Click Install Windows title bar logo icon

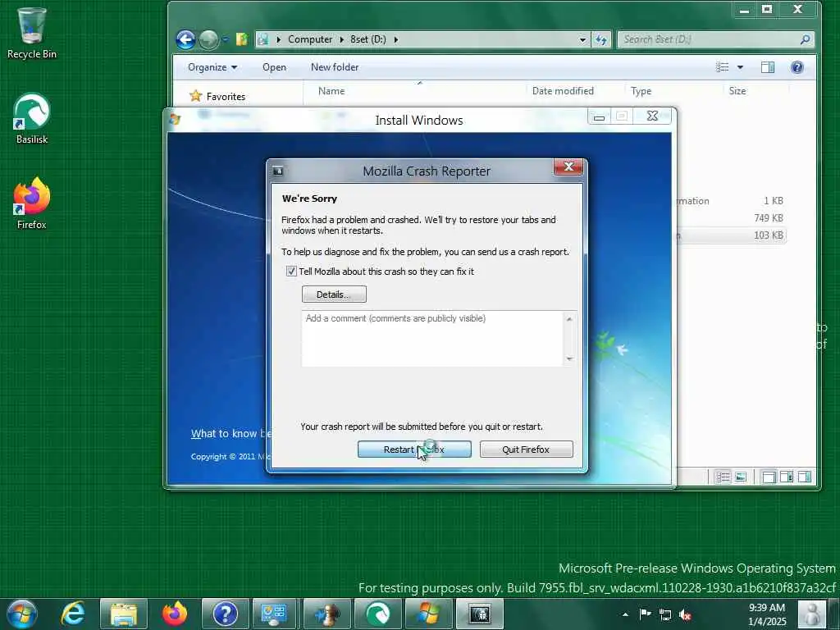point(175,118)
